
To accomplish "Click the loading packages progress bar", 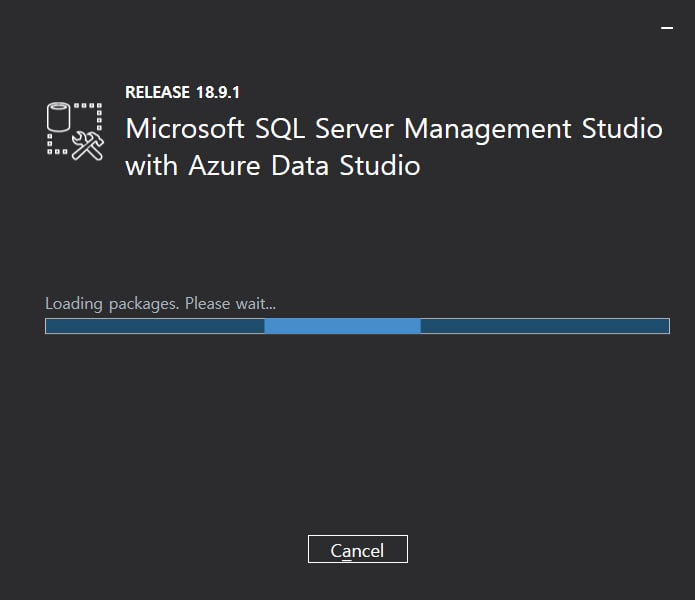I will 357,326.
